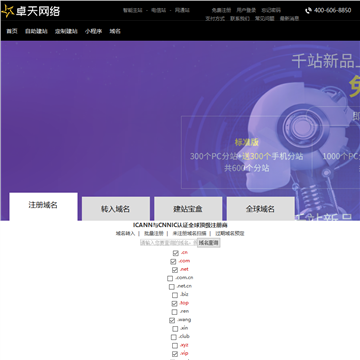Screen dimensions: 360x360
Task: Switch to the 转入域名 tab
Action: click(x=116, y=209)
